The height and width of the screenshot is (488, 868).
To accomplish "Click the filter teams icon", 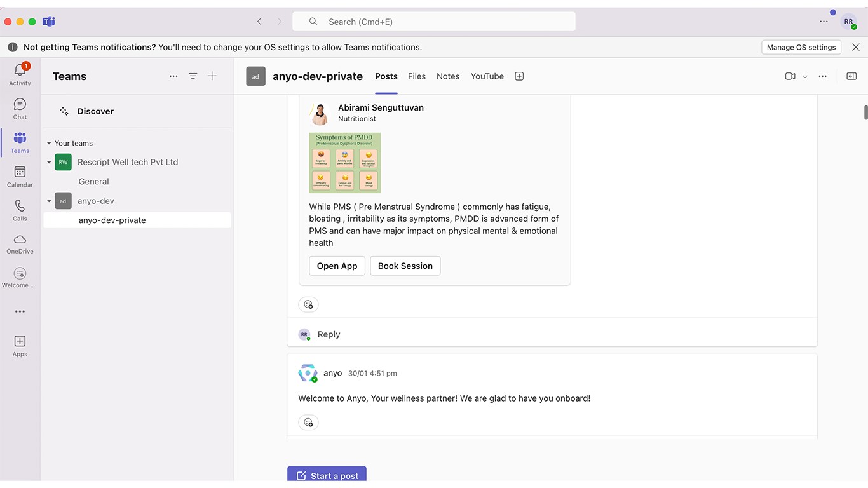I will click(x=193, y=76).
